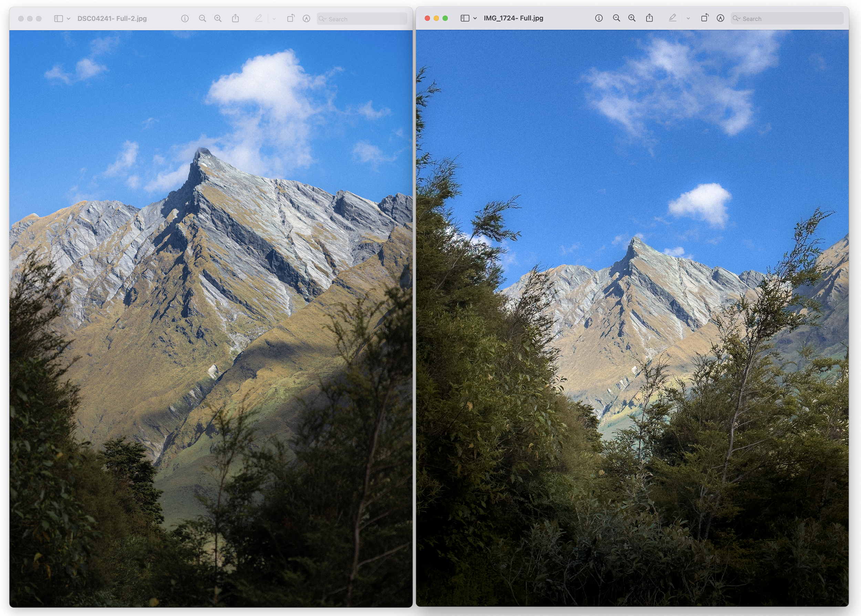Image resolution: width=861 pixels, height=616 pixels.
Task: Open Share menu in DSC04241 window
Action: (236, 18)
